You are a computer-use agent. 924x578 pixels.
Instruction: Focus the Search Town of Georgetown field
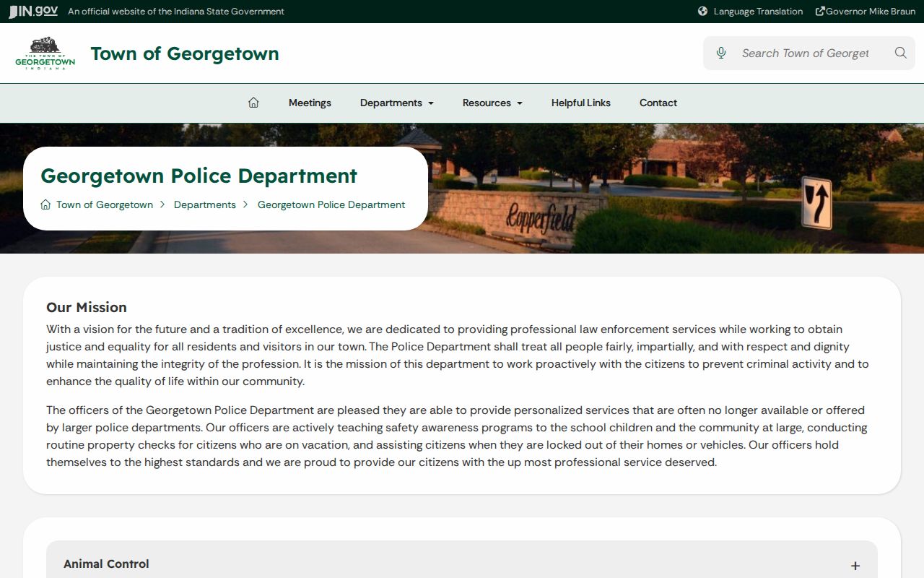[x=806, y=53]
